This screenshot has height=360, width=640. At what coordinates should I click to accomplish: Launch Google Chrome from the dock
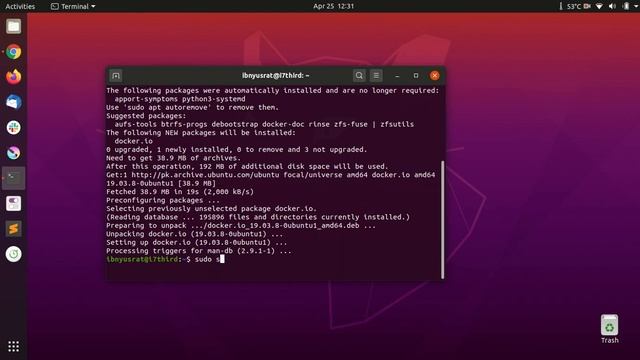pyautogui.click(x=13, y=52)
